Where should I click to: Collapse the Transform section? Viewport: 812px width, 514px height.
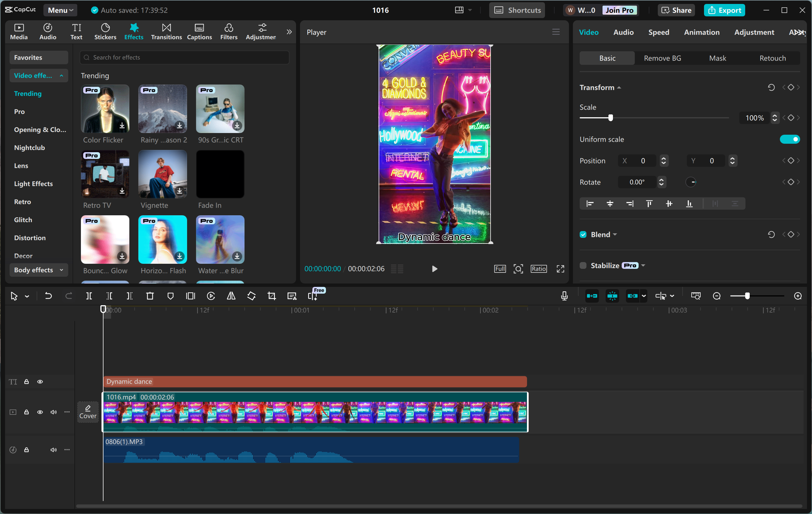coord(619,87)
